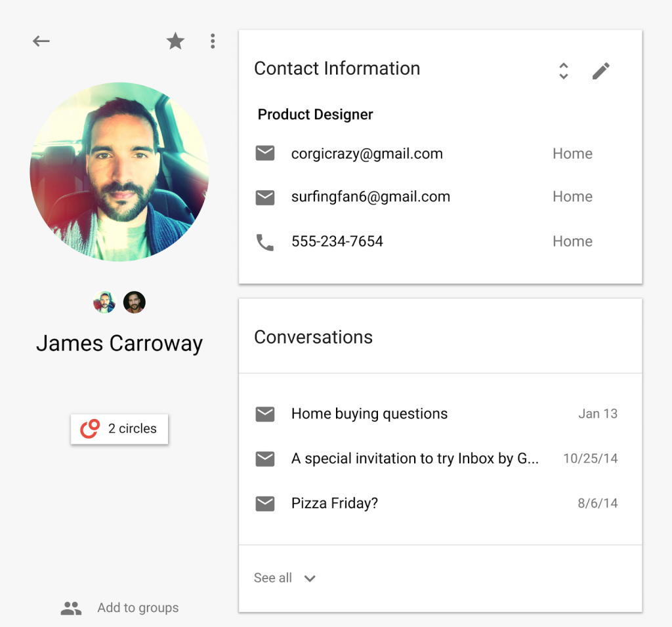The height and width of the screenshot is (627, 672).
Task: Open the three-dot overflow menu
Action: [213, 41]
